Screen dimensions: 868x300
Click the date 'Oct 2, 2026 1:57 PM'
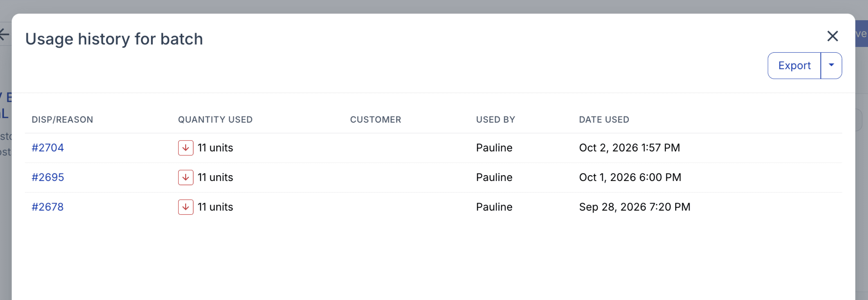tap(629, 148)
